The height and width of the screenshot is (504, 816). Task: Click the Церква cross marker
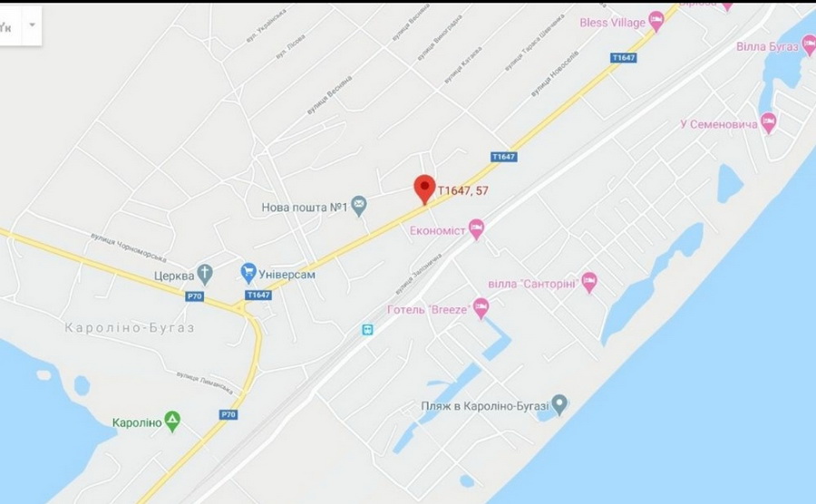click(205, 275)
